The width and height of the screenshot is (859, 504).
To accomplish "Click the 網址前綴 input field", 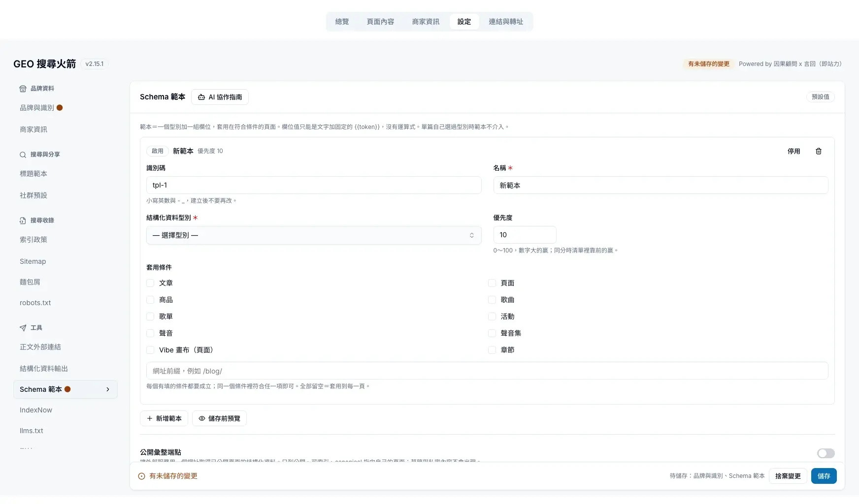I will click(487, 371).
